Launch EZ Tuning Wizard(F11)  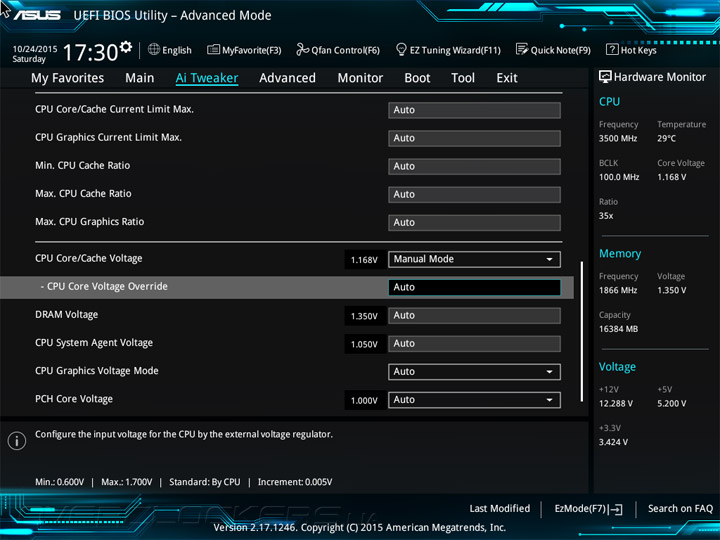[455, 50]
